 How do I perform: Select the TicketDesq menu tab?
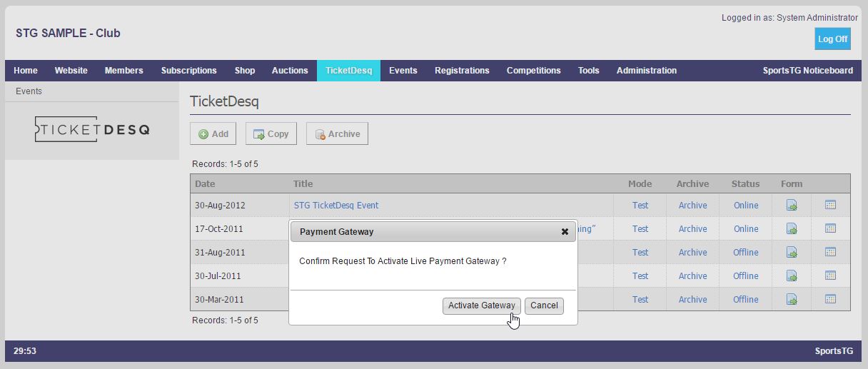pos(348,71)
